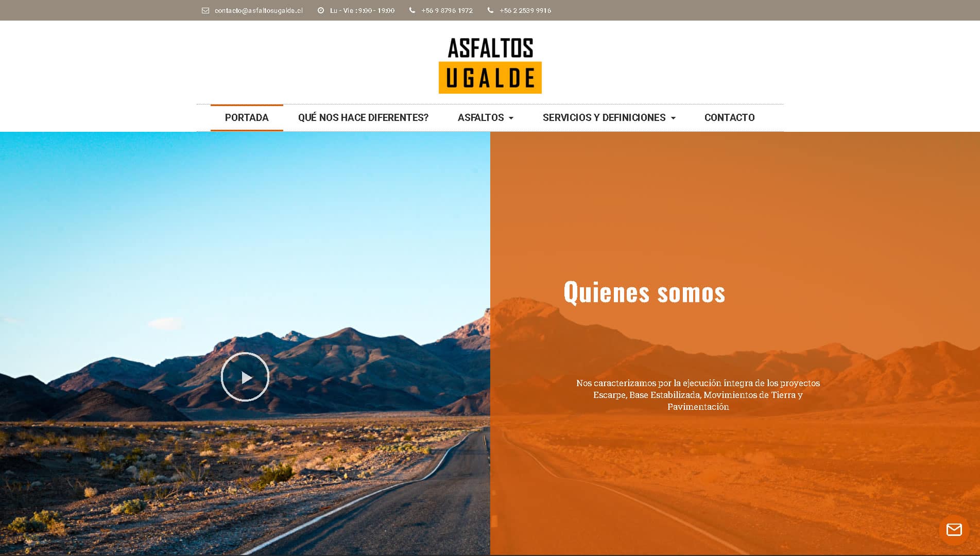Click the envelope icon beside contact email
Viewport: 980px width, 556px height.
205,10
